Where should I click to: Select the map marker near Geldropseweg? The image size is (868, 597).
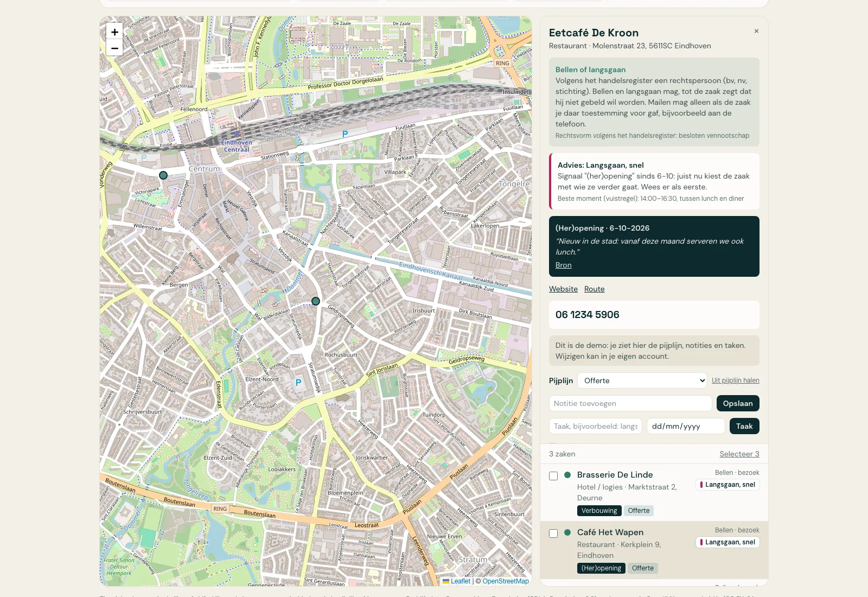click(316, 301)
